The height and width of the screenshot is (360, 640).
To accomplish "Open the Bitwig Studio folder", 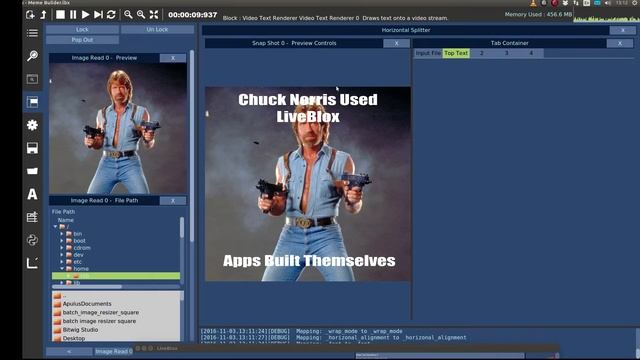I will point(80,330).
